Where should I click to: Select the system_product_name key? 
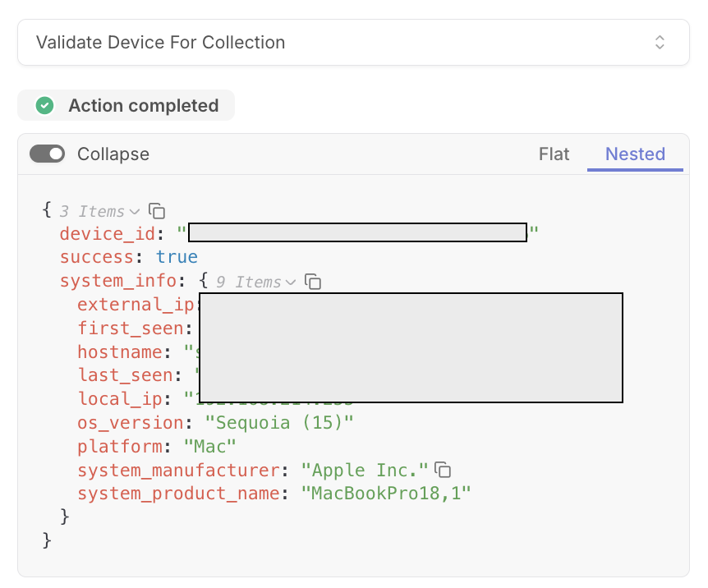[x=179, y=494]
